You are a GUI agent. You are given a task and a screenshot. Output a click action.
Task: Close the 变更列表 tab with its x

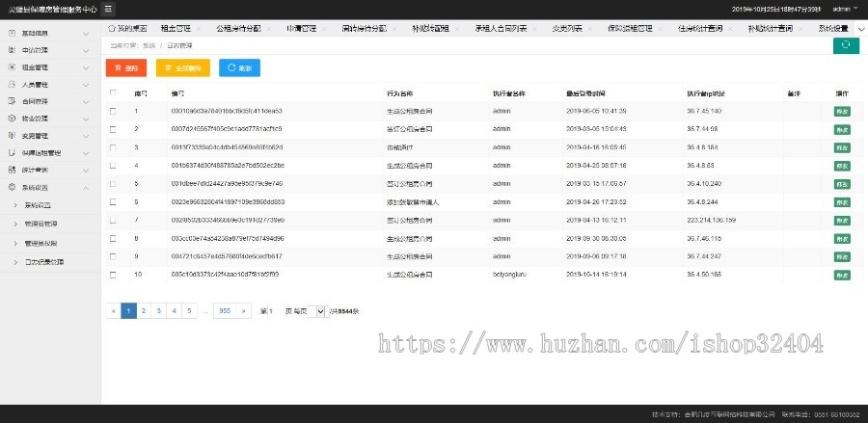pyautogui.click(x=590, y=29)
